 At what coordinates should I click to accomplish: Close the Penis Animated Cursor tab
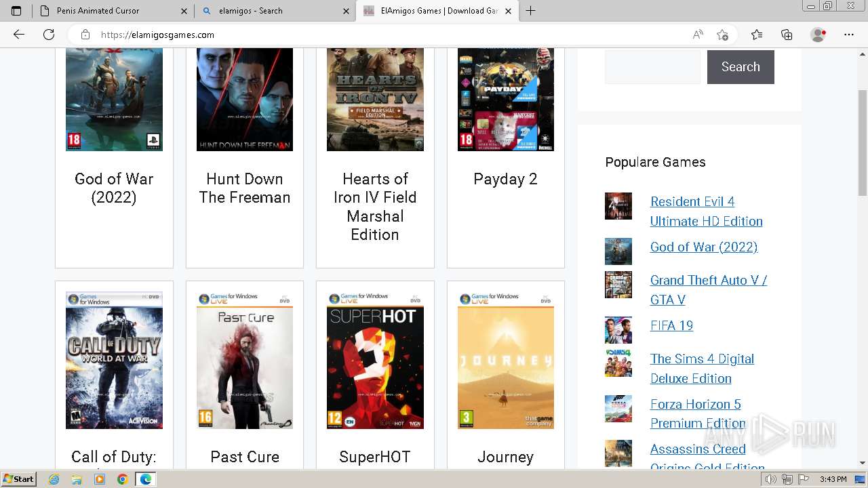coord(184,11)
